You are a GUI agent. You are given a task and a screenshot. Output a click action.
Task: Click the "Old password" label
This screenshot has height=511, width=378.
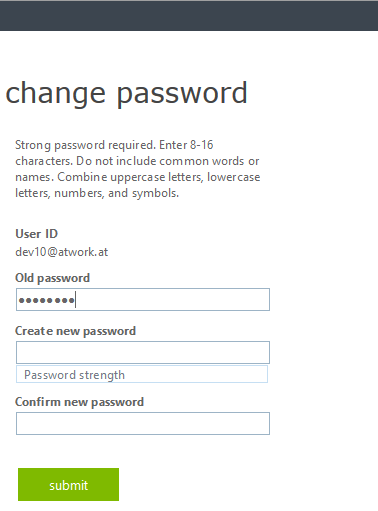pos(52,278)
